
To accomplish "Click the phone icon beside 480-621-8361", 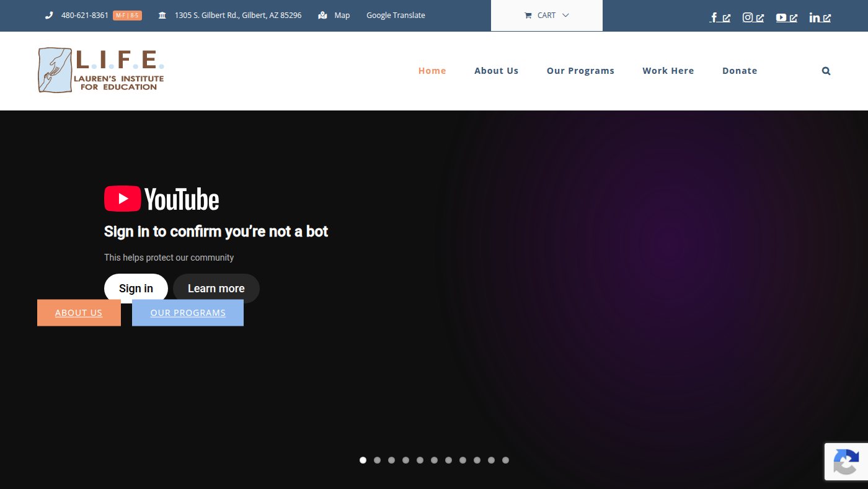I will click(x=49, y=16).
